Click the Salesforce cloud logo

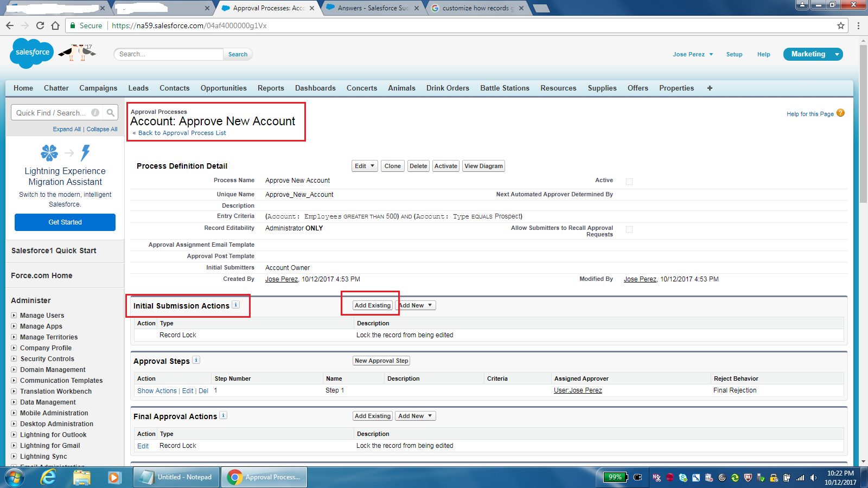tap(32, 53)
